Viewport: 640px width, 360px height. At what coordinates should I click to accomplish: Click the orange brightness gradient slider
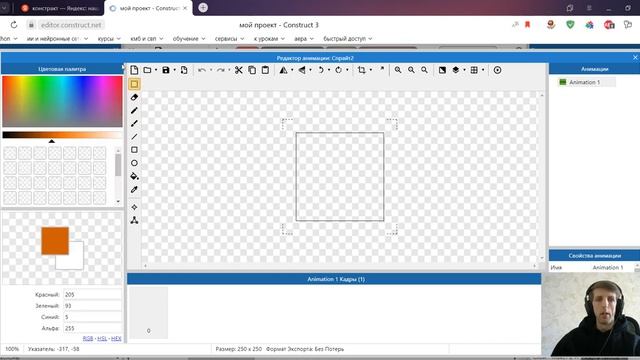coord(62,135)
